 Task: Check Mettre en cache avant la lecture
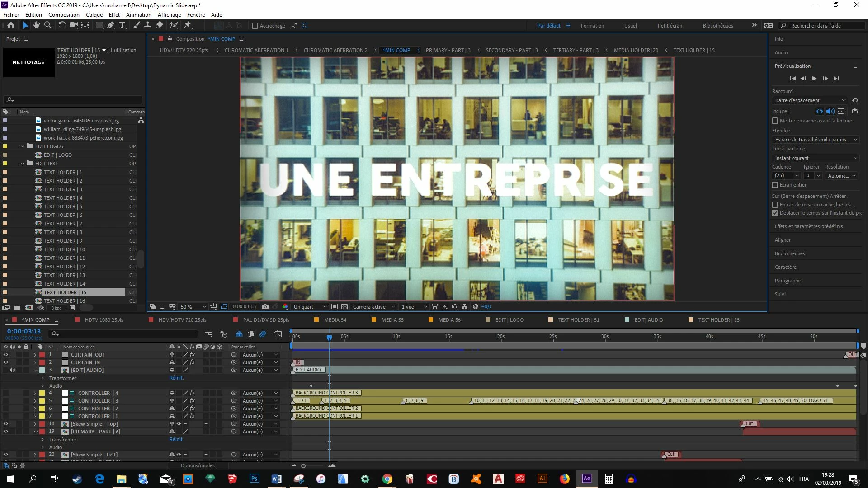point(775,121)
